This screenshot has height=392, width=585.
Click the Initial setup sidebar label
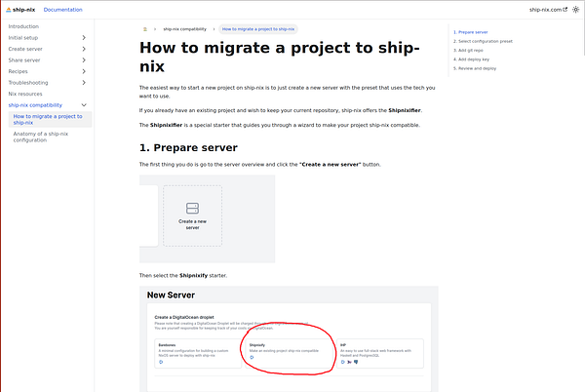pos(23,38)
